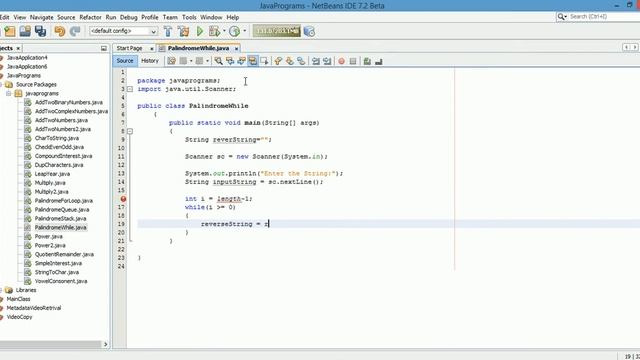This screenshot has height=360, width=640.
Task: Open the Run menu
Action: [111, 17]
